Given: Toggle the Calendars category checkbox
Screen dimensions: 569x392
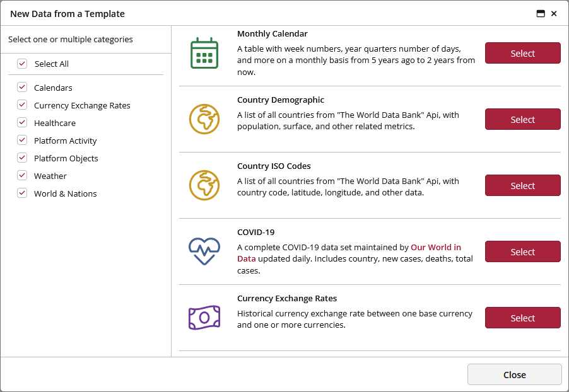Looking at the screenshot, I should pos(22,88).
